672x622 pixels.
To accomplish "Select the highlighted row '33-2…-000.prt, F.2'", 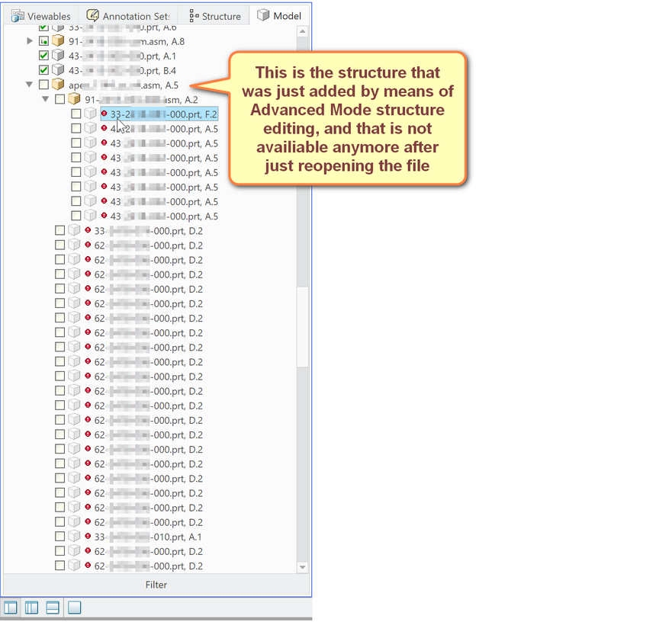I will pyautogui.click(x=159, y=114).
